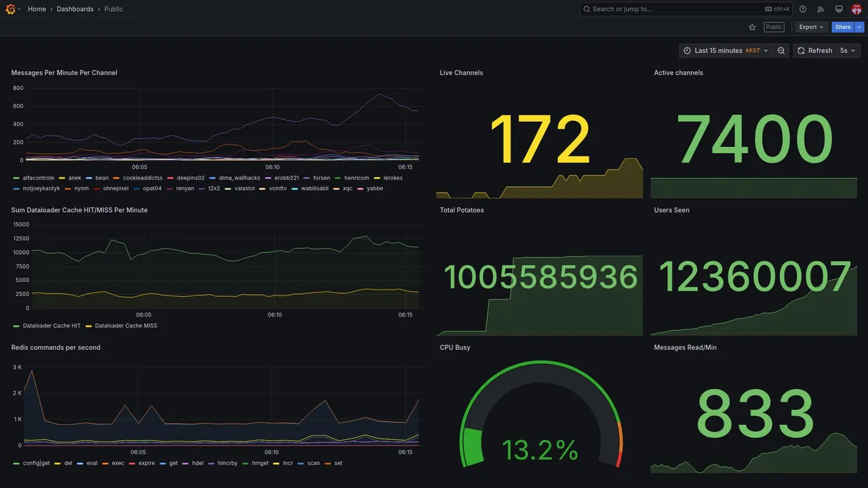Toggle anek series in legend
This screenshot has height=488, width=868.
tap(75, 178)
